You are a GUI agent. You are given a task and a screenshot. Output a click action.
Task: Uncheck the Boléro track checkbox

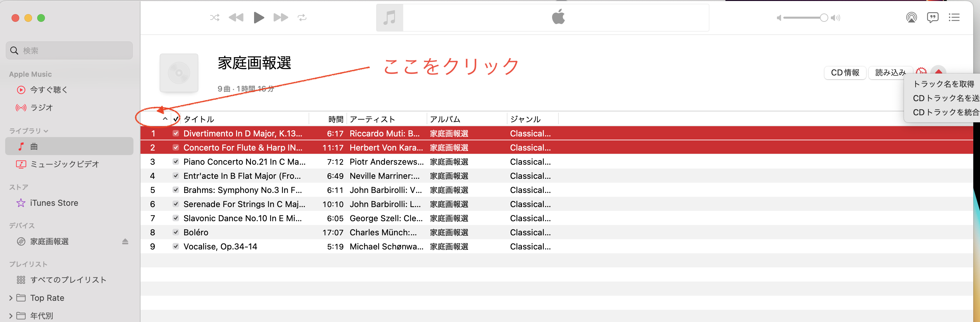pos(176,232)
